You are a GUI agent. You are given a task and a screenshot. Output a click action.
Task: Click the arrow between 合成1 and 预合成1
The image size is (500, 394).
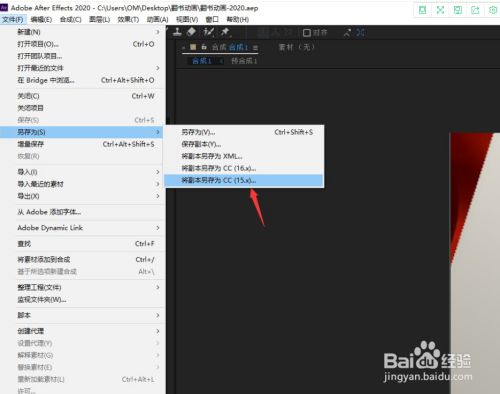[221, 61]
